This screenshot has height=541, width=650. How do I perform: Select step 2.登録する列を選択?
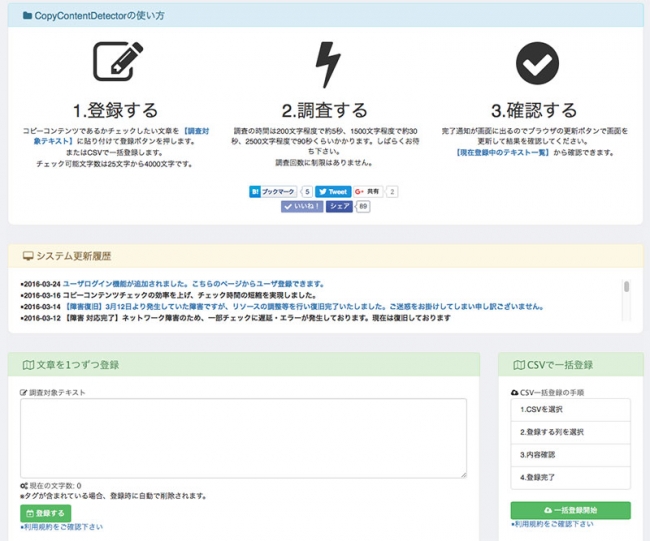coord(570,432)
